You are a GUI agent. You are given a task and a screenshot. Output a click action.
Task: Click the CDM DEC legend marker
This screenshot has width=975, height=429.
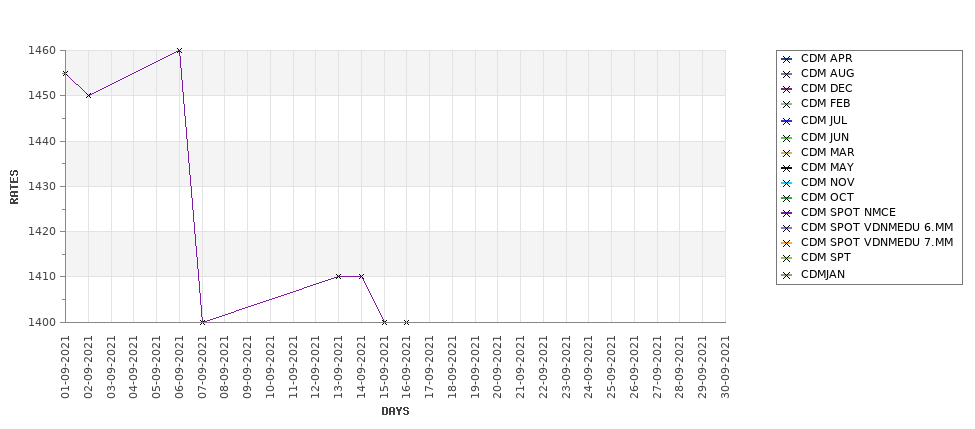click(x=787, y=89)
